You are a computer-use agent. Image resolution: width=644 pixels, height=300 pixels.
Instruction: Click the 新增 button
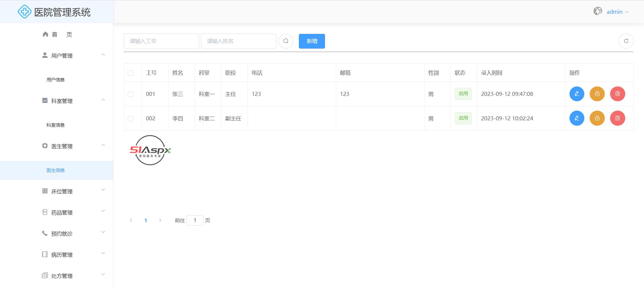(x=312, y=41)
